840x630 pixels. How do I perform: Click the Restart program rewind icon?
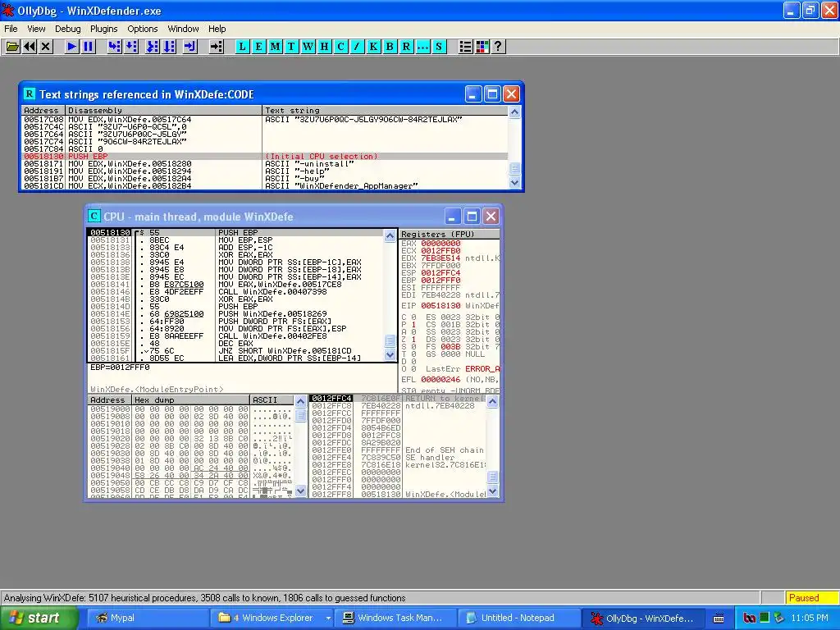pyautogui.click(x=30, y=47)
